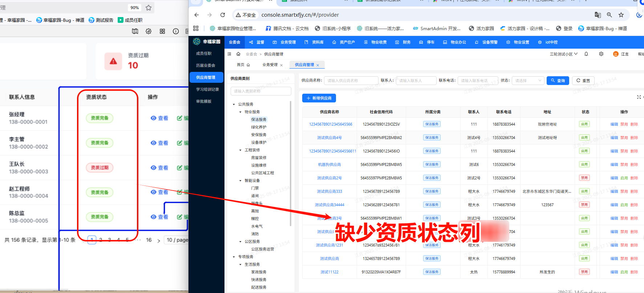Click the translate page icon in address bar
The height and width of the screenshot is (293, 644).
pyautogui.click(x=598, y=15)
